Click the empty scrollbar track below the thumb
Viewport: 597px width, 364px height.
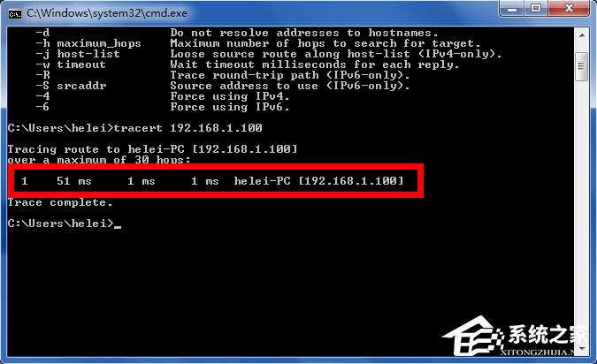click(582, 209)
